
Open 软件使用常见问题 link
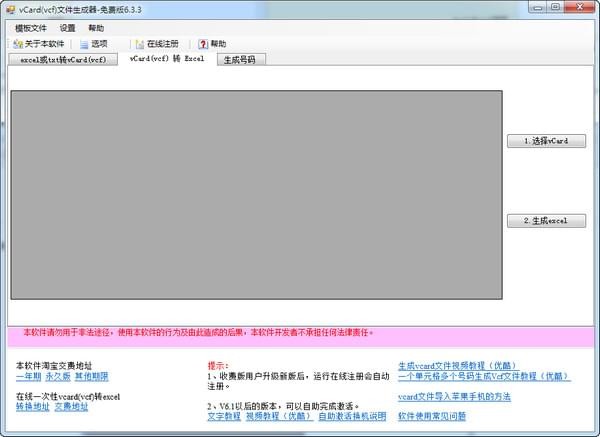point(431,415)
